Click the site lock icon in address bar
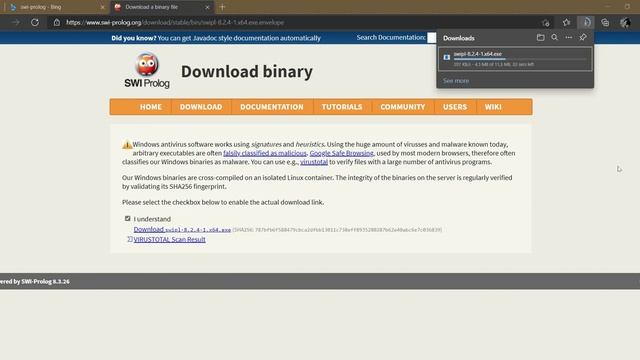The height and width of the screenshot is (360, 640). tap(57, 22)
